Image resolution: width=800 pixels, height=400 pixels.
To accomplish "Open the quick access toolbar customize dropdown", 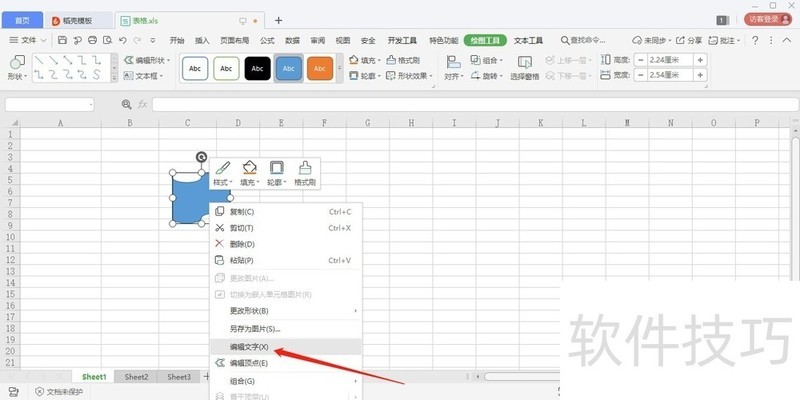I will [153, 40].
